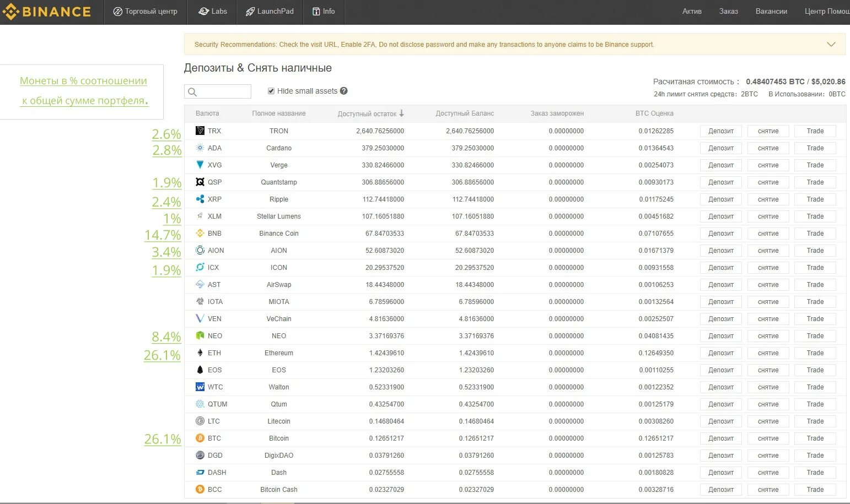Click the LTC Litecoin coin icon
The image size is (850, 504).
[200, 421]
